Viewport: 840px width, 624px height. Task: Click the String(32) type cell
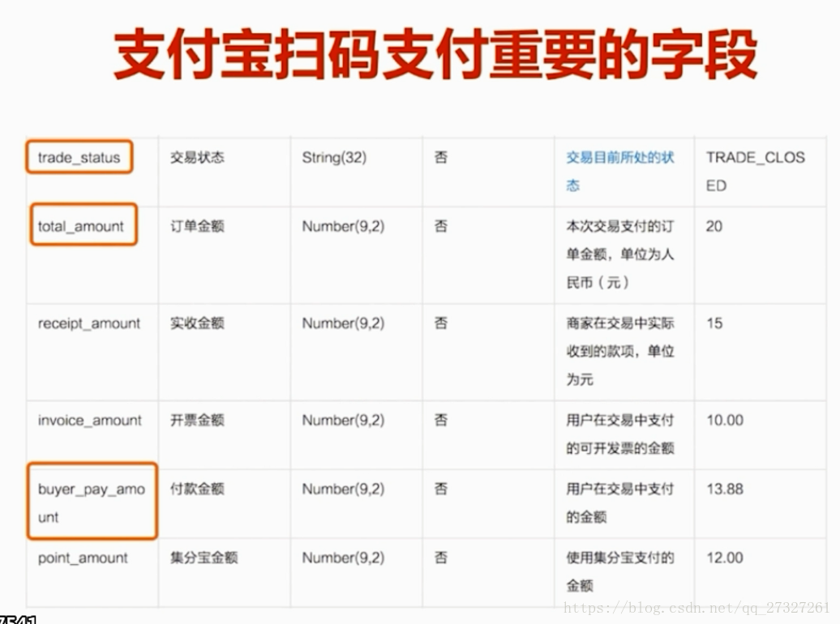click(334, 157)
